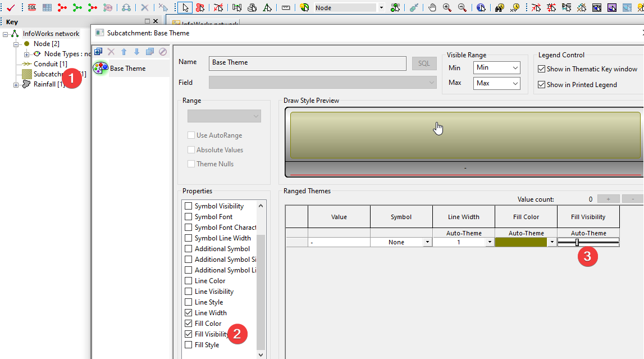
Task: Open the grid view tool
Action: (x=48, y=7)
